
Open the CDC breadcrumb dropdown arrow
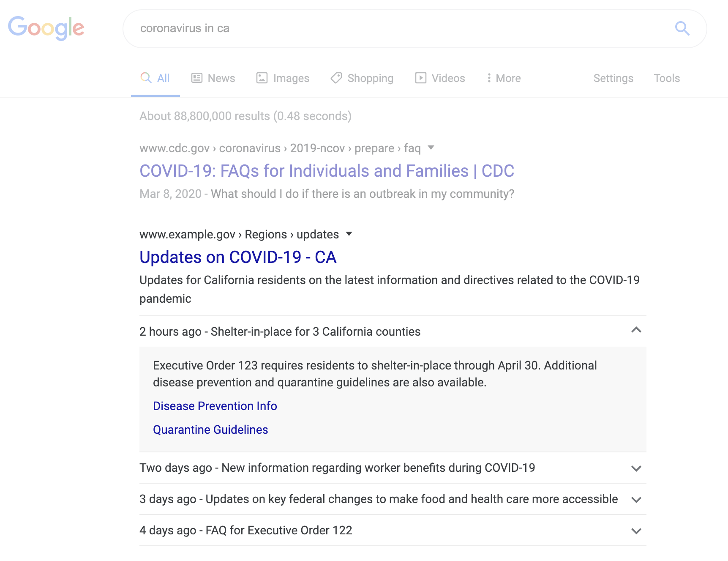431,148
